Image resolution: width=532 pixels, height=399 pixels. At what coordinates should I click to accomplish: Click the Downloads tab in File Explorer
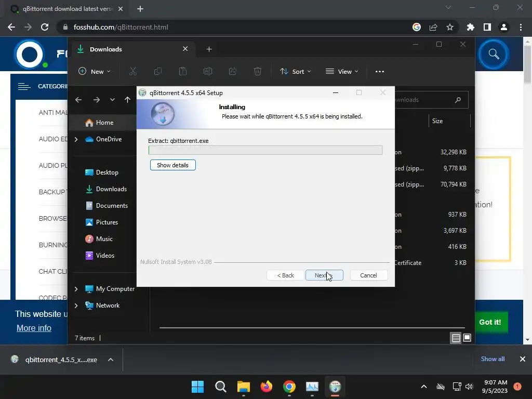(x=132, y=49)
